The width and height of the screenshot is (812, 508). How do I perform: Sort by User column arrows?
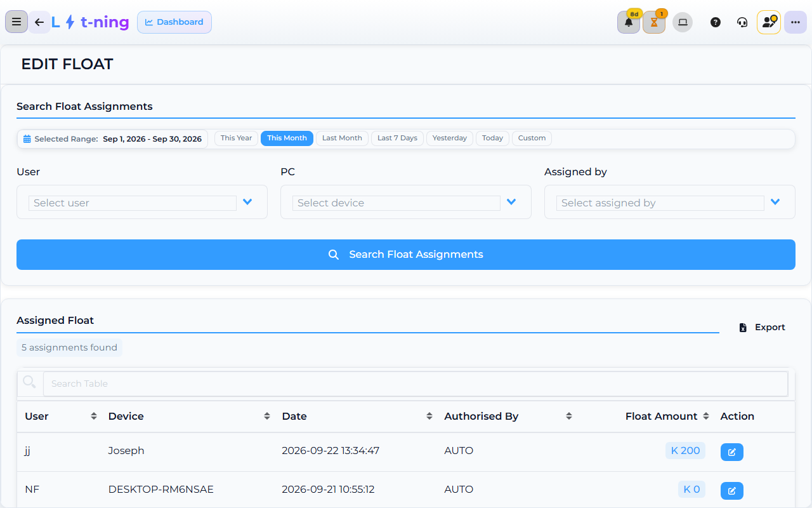[94, 416]
